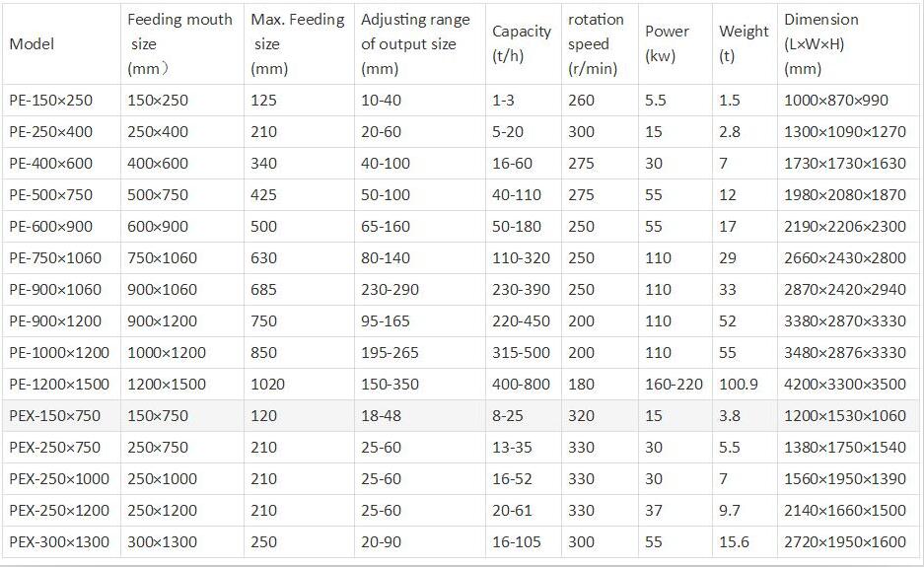Click the 230-290 adjusting range cell

[x=419, y=289]
